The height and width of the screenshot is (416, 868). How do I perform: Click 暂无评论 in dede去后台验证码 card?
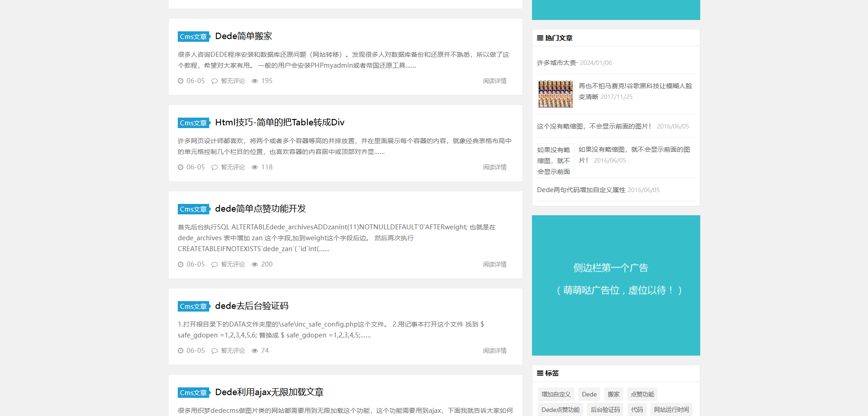233,351
